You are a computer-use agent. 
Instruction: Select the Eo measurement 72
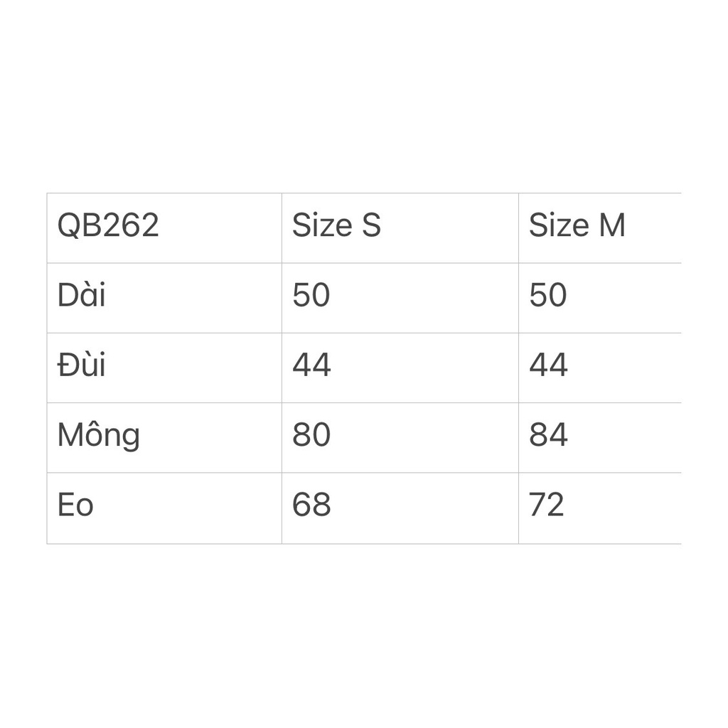click(x=547, y=505)
